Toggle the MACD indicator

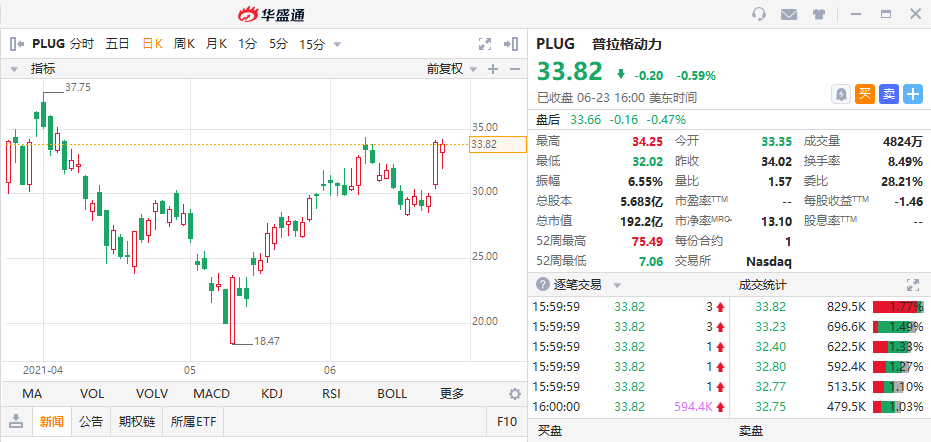[x=211, y=394]
